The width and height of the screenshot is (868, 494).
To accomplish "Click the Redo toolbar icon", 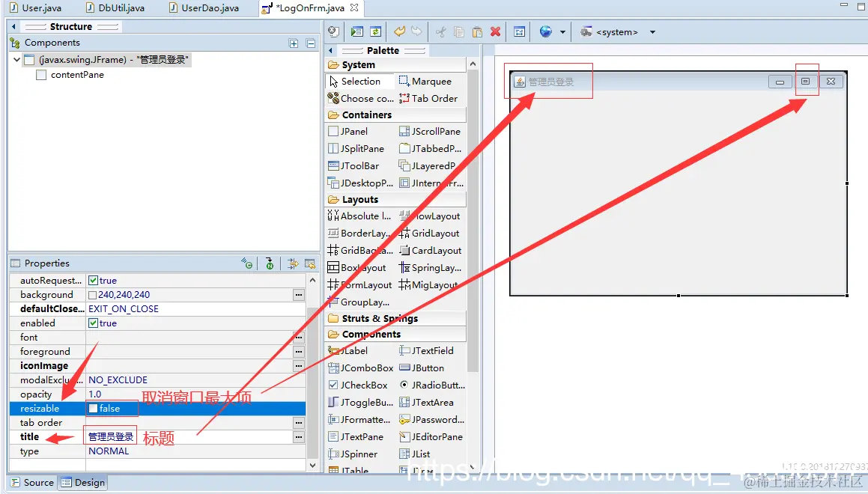I will tap(416, 32).
